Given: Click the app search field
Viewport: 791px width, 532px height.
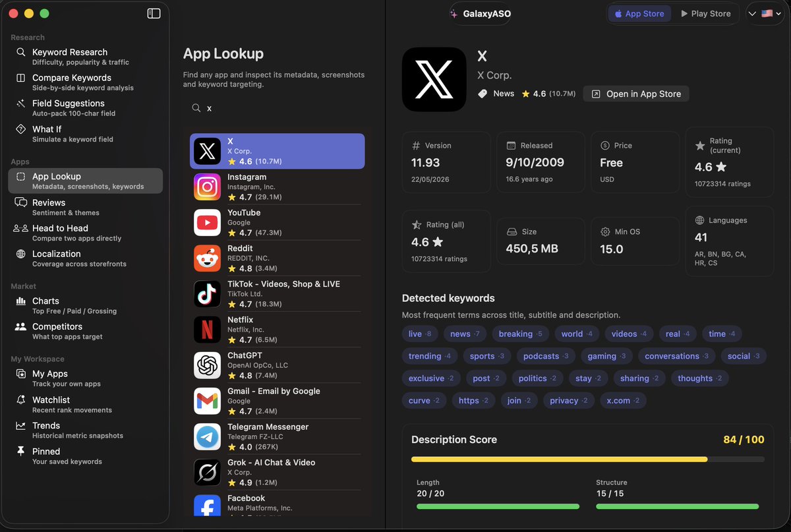Looking at the screenshot, I should pos(277,108).
